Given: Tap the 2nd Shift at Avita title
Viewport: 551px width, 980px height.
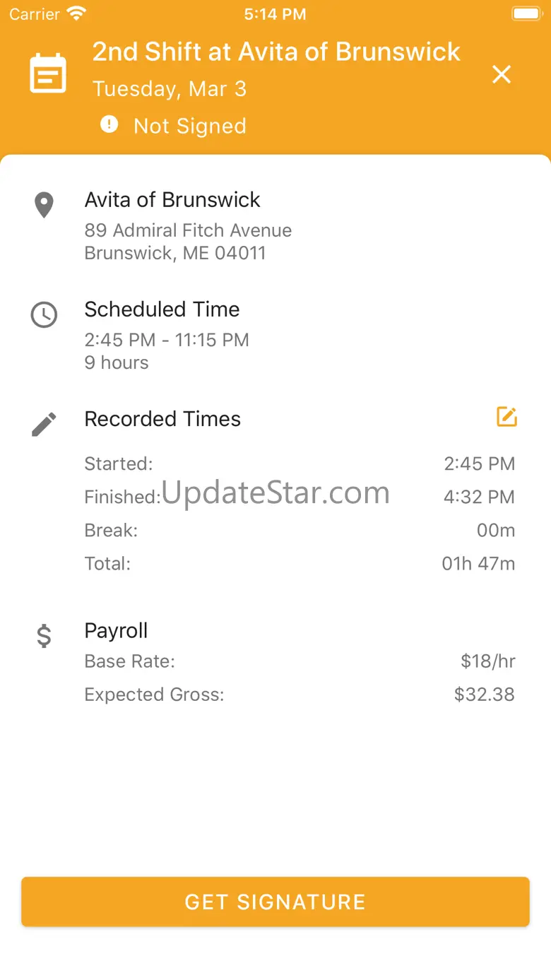Looking at the screenshot, I should [276, 52].
